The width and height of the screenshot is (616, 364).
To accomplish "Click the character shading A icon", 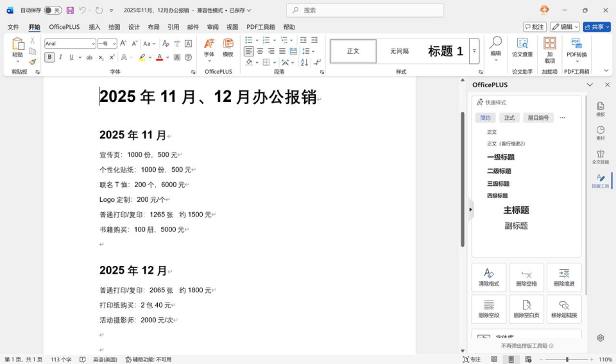I will 177,57.
